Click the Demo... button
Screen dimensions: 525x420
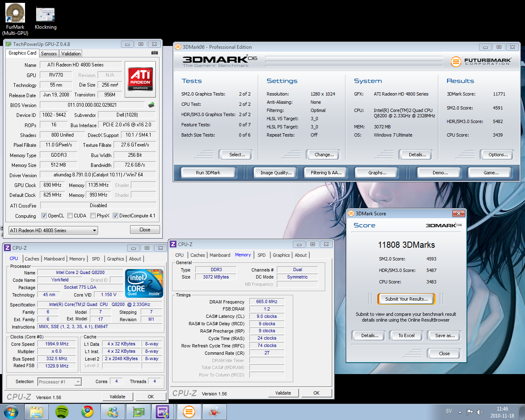point(440,173)
